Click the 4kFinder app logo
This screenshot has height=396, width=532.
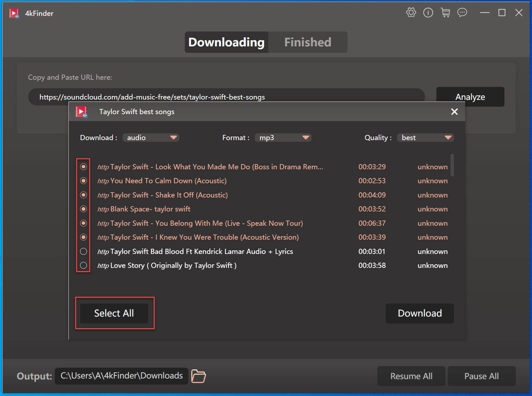coord(14,13)
